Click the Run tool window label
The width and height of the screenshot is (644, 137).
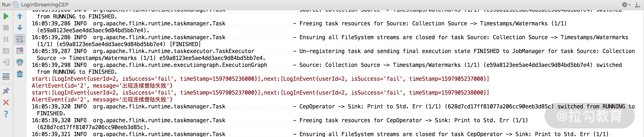pyautogui.click(x=6, y=5)
